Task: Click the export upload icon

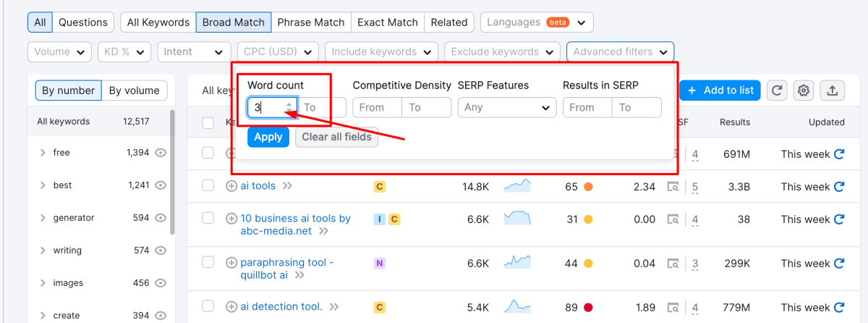Action: tap(833, 91)
